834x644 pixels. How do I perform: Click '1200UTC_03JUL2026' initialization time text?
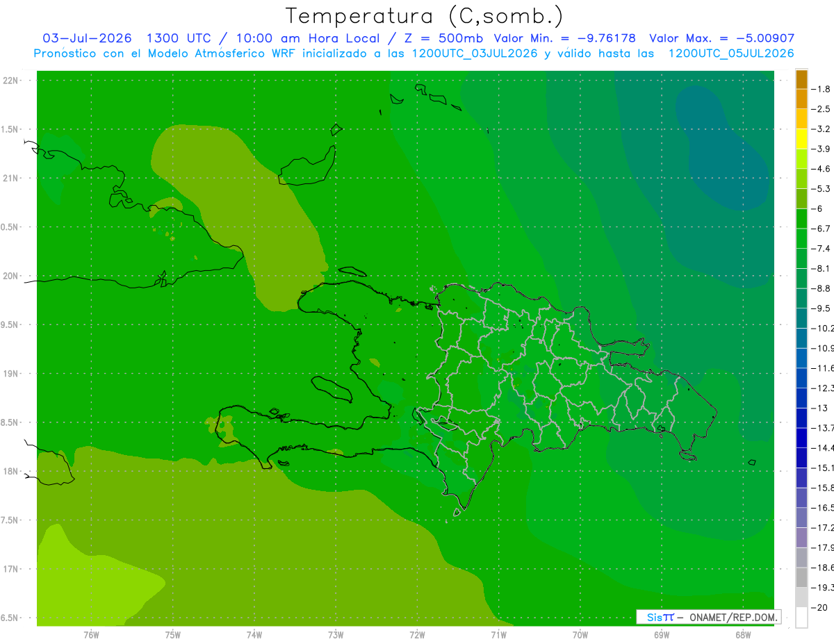475,53
